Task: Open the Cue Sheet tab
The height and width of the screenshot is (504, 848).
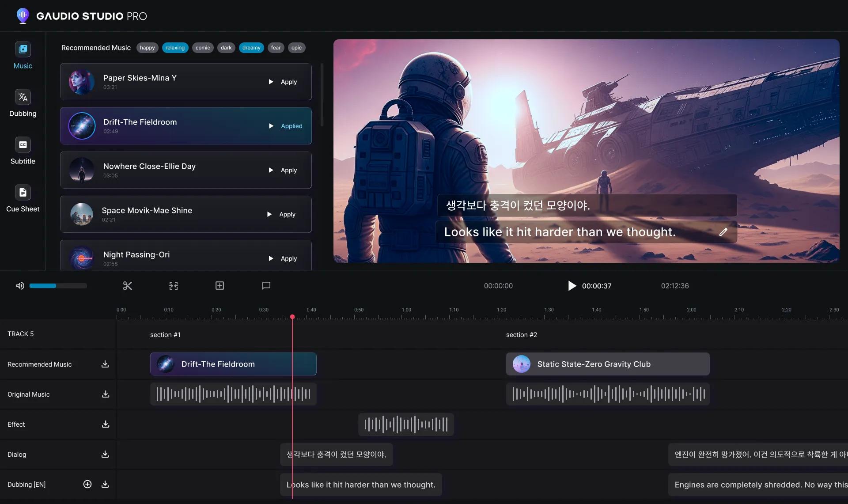Action: click(x=23, y=199)
